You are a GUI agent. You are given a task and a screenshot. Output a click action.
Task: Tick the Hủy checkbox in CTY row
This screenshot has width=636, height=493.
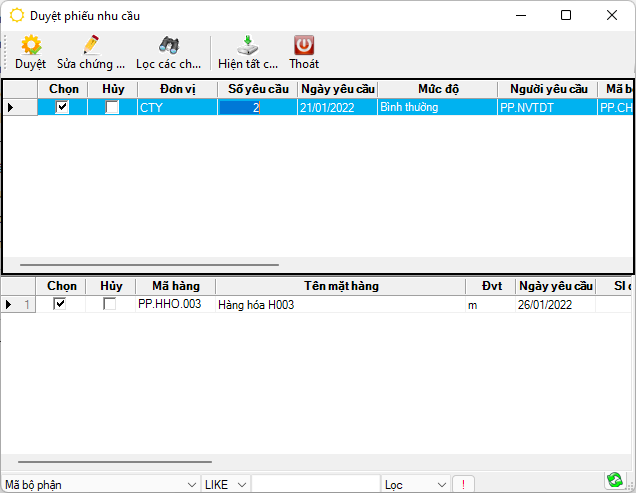tap(112, 107)
